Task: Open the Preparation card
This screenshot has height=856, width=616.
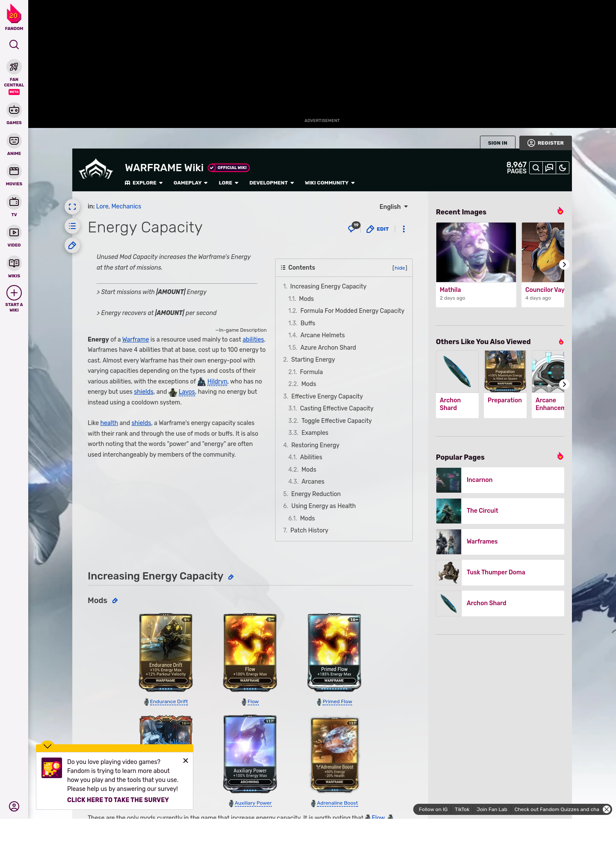Action: click(x=505, y=384)
